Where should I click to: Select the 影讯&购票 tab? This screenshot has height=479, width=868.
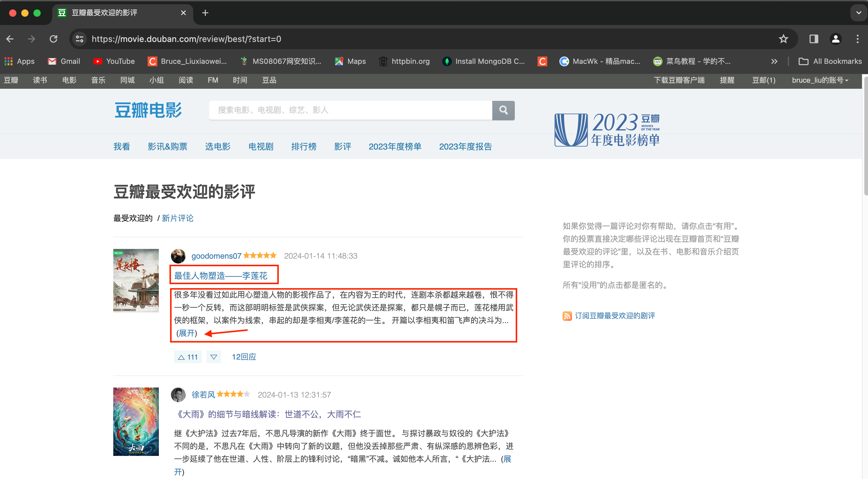(167, 146)
